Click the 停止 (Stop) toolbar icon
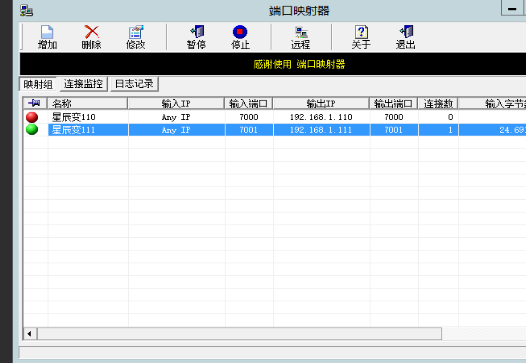 [x=240, y=37]
